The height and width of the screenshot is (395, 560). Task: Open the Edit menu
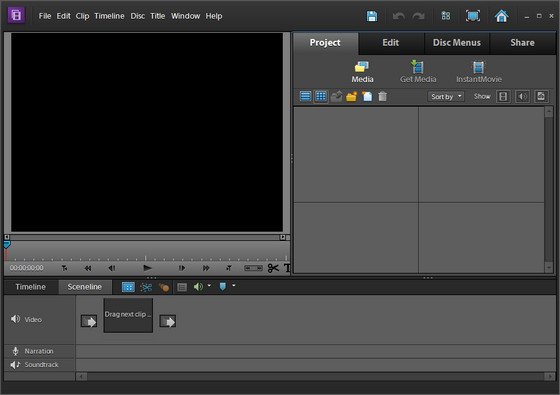click(x=64, y=16)
